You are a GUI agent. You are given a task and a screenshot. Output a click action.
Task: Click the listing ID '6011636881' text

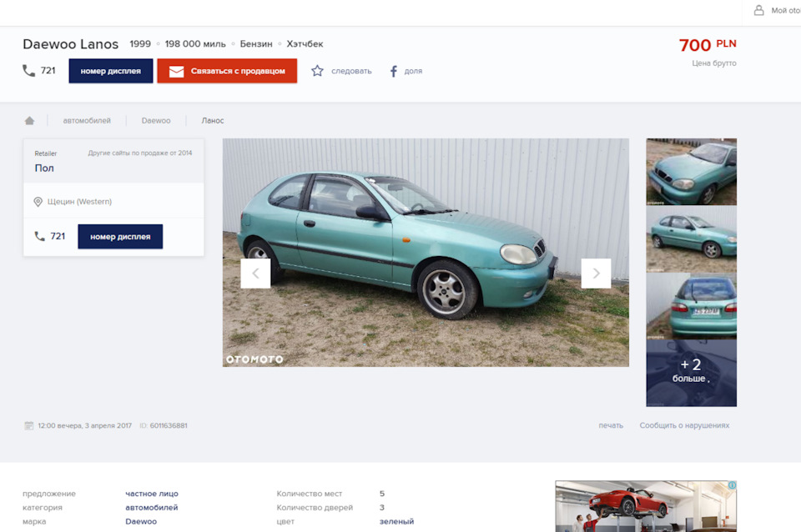(x=169, y=425)
